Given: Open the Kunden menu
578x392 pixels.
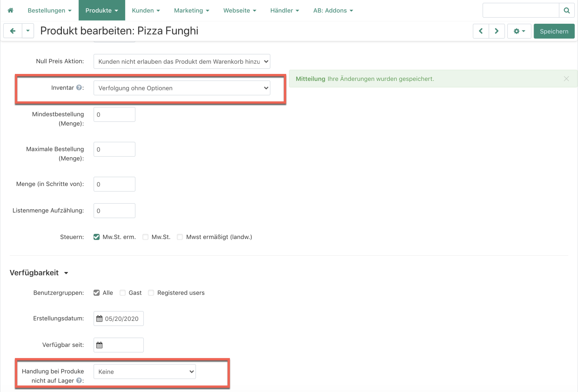Looking at the screenshot, I should pyautogui.click(x=146, y=10).
